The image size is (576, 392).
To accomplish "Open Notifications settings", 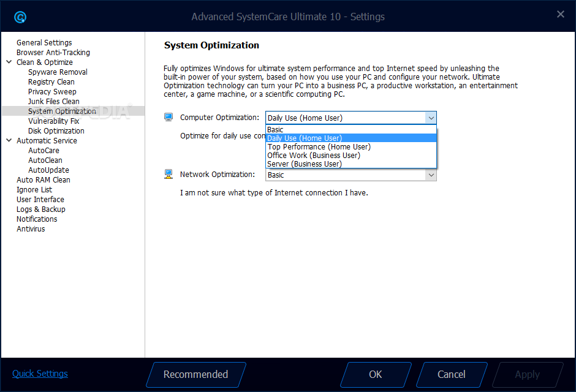I will (x=37, y=219).
